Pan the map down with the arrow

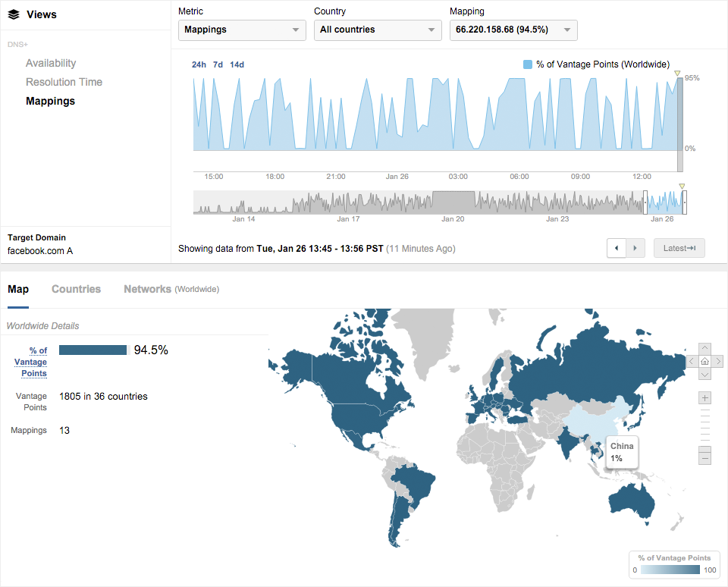point(704,374)
